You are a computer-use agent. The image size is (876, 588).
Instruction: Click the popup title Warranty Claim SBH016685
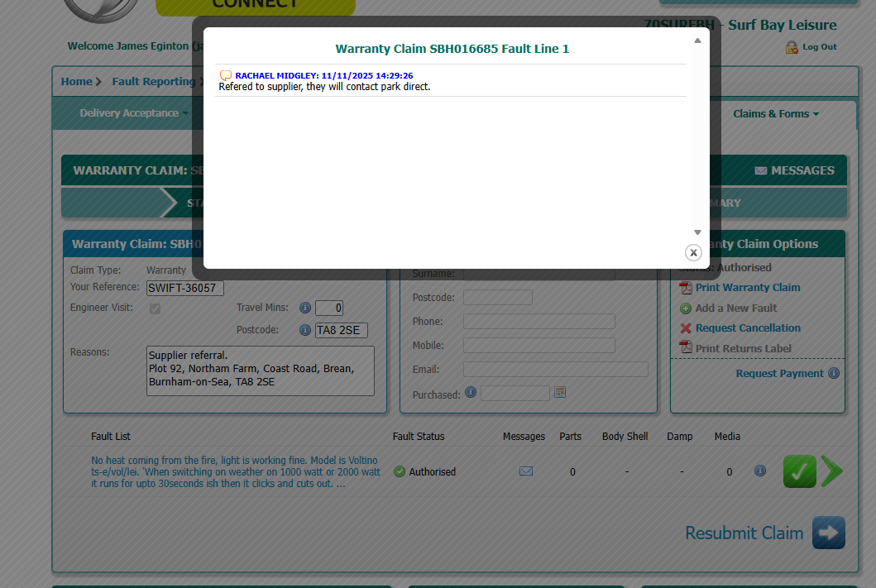[452, 49]
